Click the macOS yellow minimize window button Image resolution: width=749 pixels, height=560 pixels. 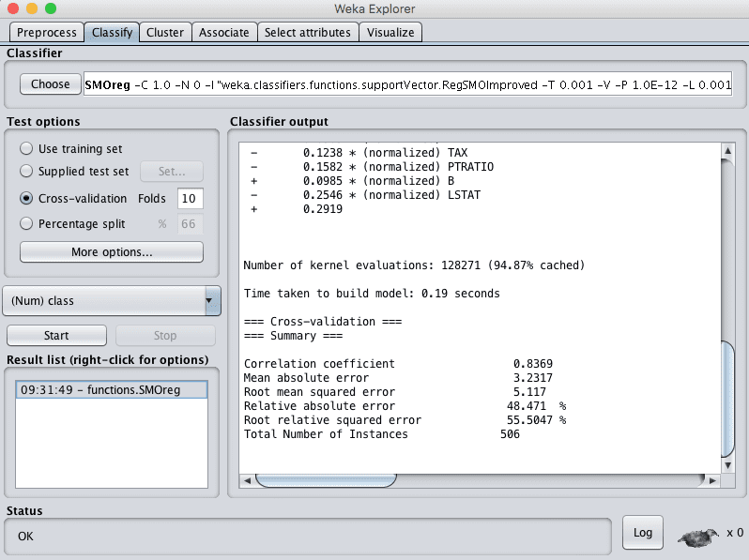tap(32, 8)
